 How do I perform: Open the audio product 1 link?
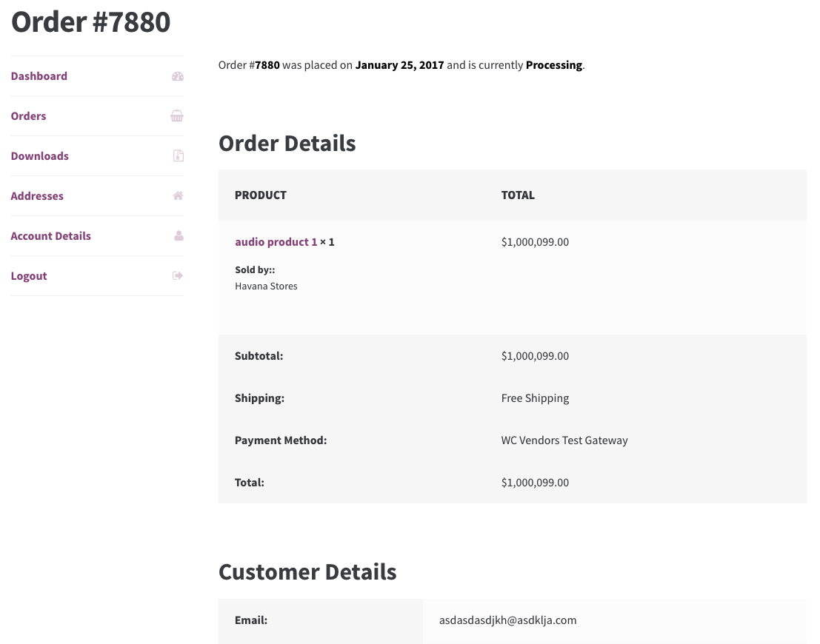(276, 242)
